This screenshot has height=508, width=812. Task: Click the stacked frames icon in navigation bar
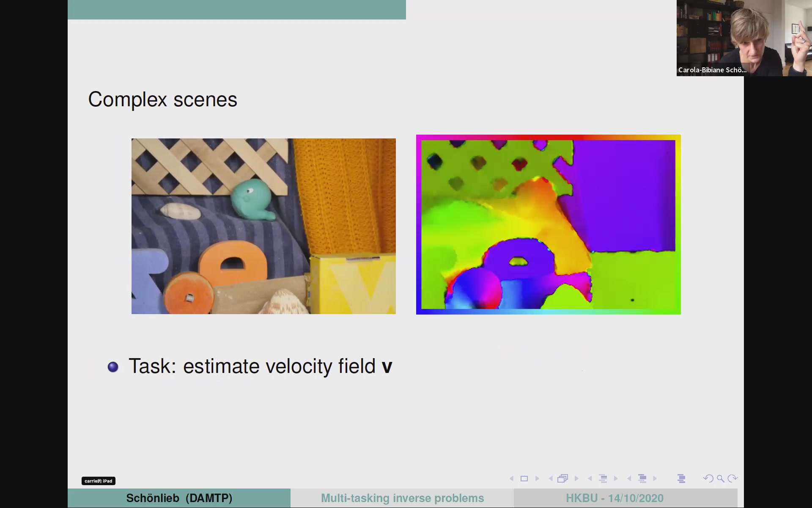click(563, 478)
